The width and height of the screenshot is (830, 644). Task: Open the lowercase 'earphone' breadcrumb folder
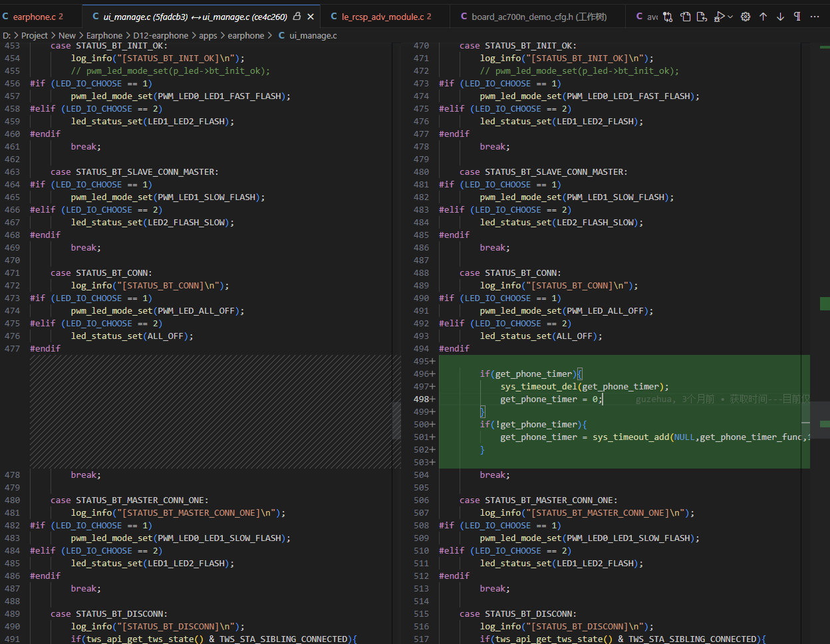coord(246,36)
